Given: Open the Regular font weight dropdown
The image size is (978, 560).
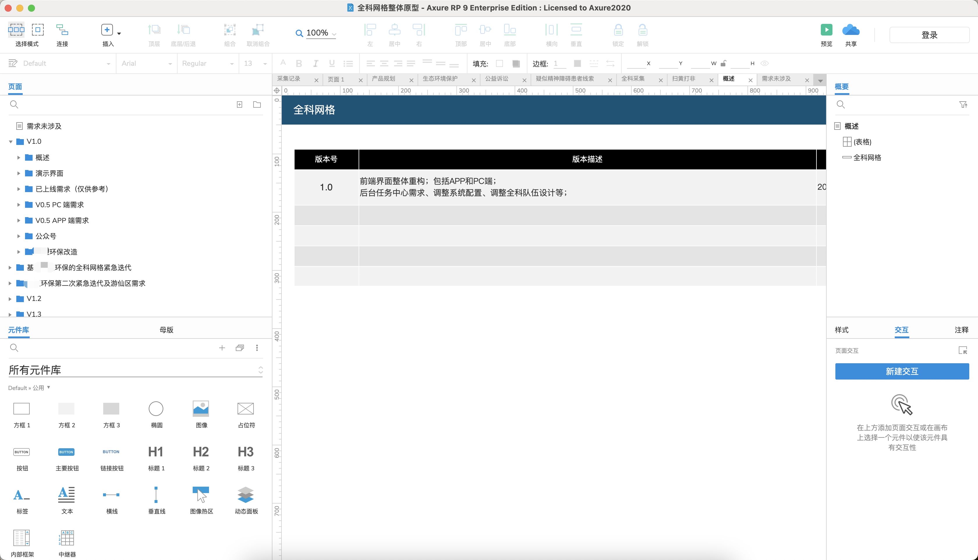Looking at the screenshot, I should pyautogui.click(x=232, y=64).
